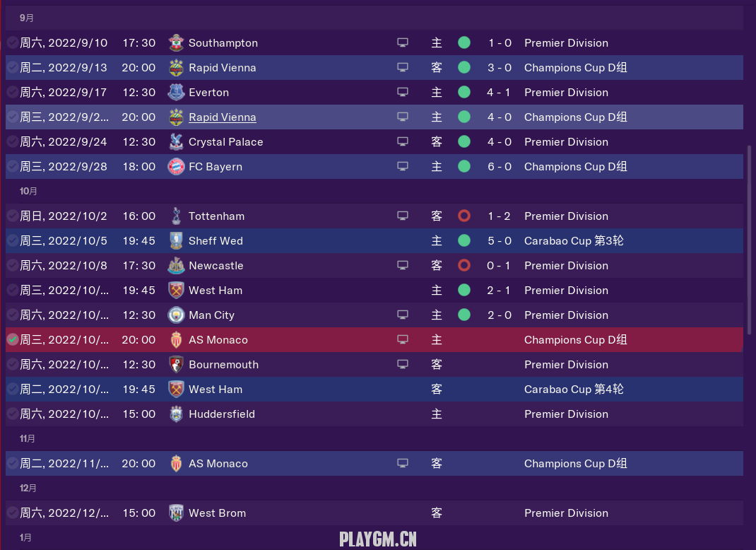Click the FC Bayern club badge

[x=176, y=167]
